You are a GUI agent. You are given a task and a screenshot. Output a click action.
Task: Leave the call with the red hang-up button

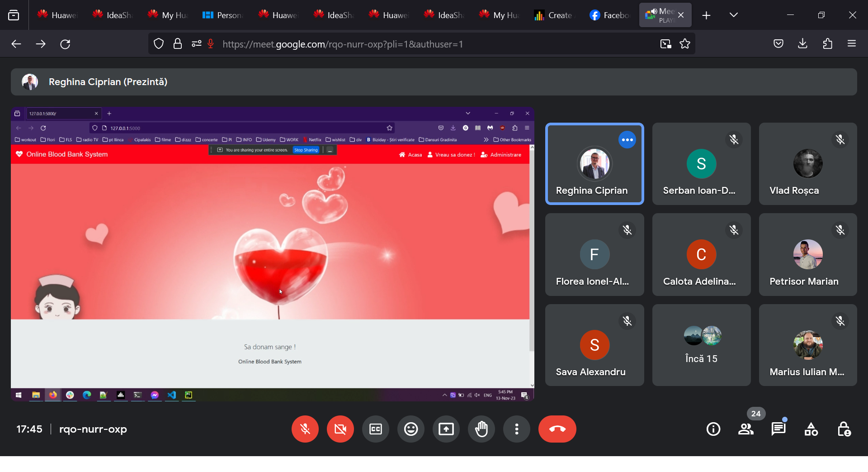point(557,429)
